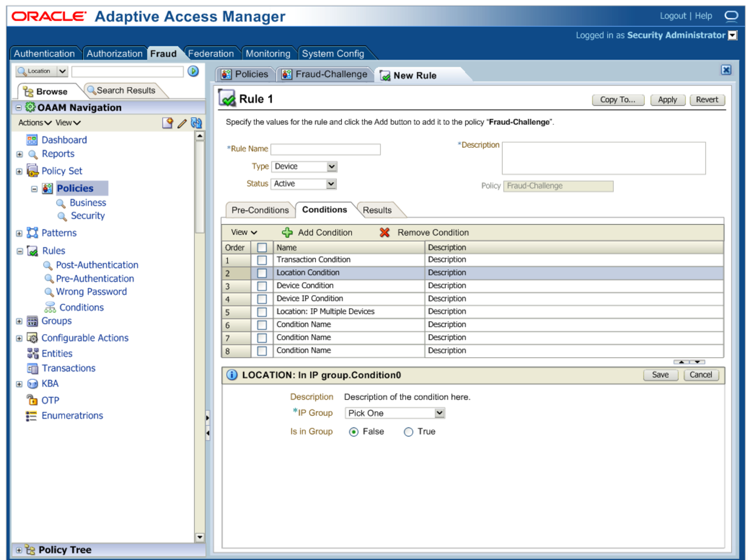Click the new item icon in navigation toolbar
Image resolution: width=748 pixels, height=560 pixels.
(168, 123)
